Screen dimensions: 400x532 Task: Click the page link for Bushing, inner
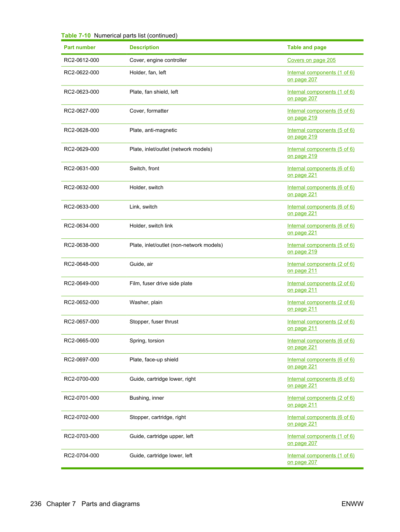pyautogui.click(x=321, y=401)
